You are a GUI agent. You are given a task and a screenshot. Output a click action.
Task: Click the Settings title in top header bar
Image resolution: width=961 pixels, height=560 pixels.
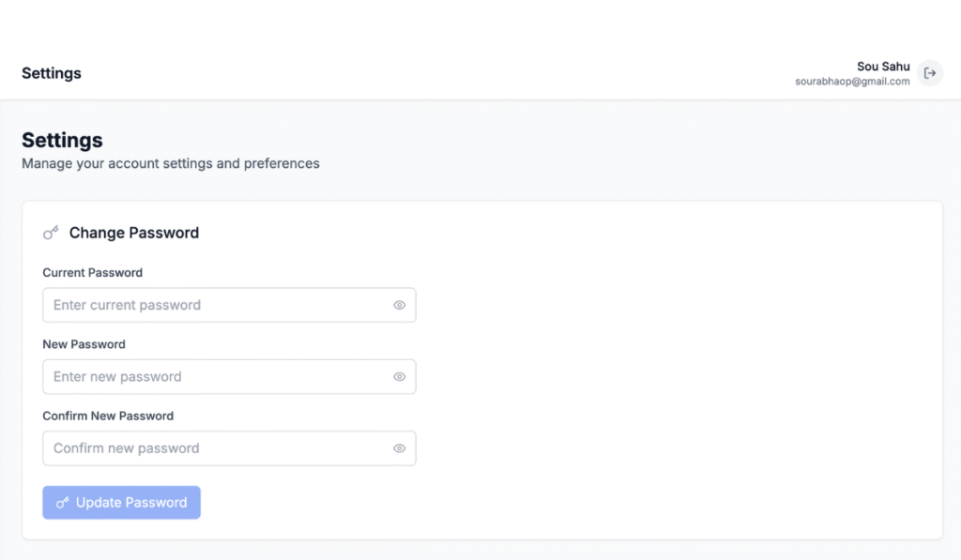click(x=52, y=73)
